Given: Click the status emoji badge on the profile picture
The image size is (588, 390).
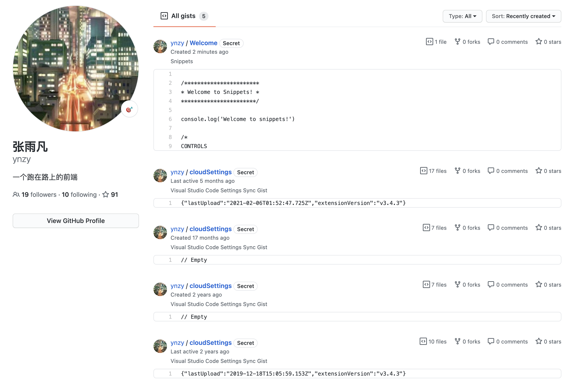Looking at the screenshot, I should coord(129,109).
